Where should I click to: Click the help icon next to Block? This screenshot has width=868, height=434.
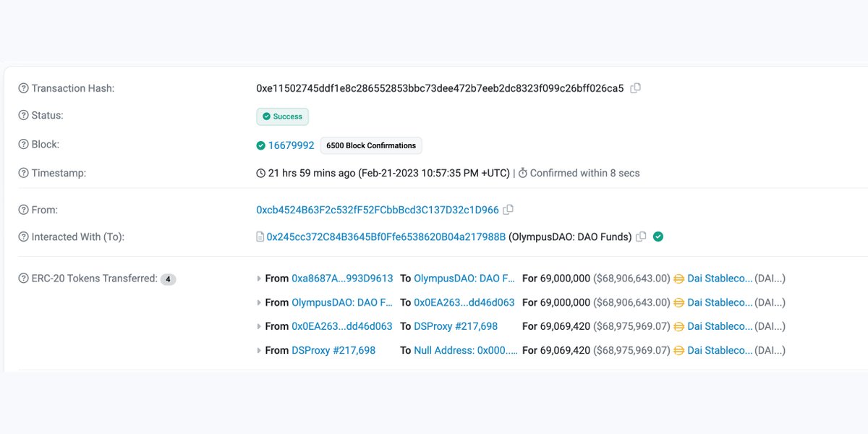click(x=23, y=144)
